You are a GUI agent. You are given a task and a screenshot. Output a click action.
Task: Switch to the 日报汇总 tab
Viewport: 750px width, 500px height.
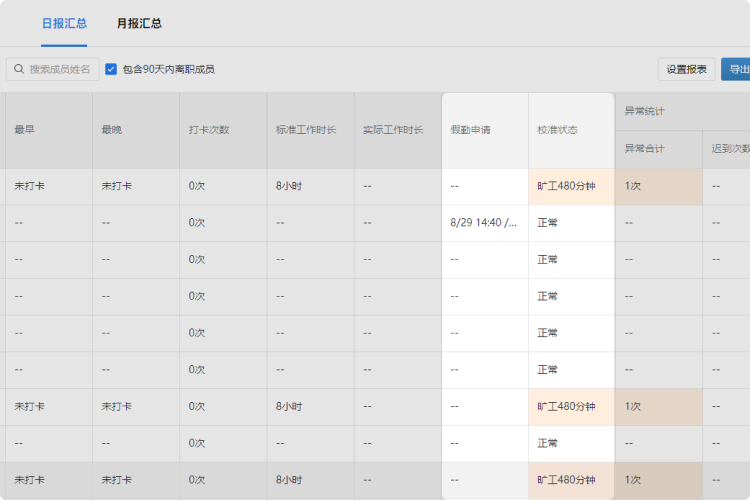pyautogui.click(x=64, y=23)
